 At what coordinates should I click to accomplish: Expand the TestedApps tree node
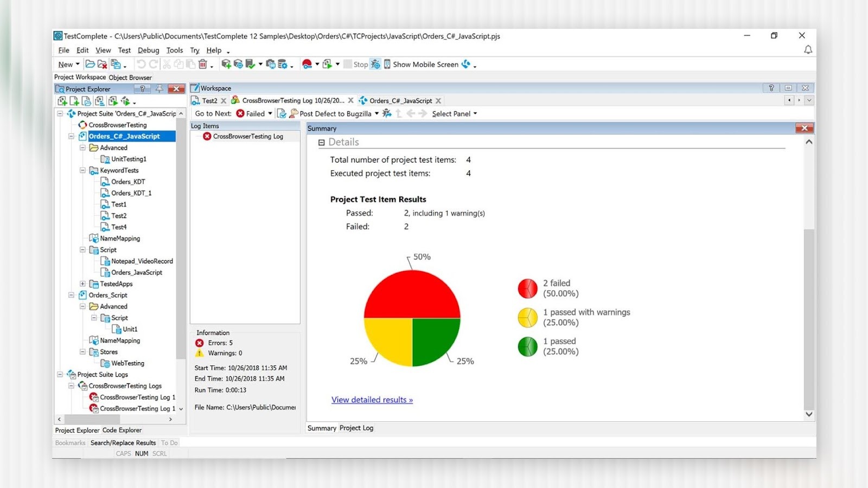82,284
